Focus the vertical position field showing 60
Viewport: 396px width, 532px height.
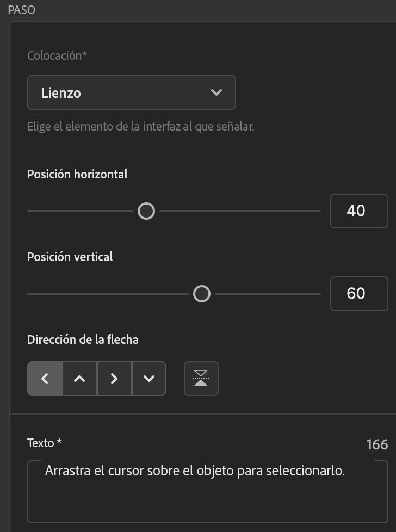(x=359, y=294)
